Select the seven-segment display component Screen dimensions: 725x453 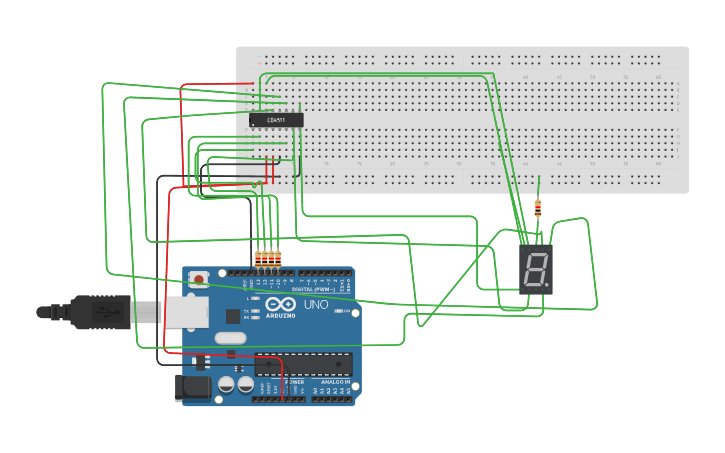(x=536, y=269)
